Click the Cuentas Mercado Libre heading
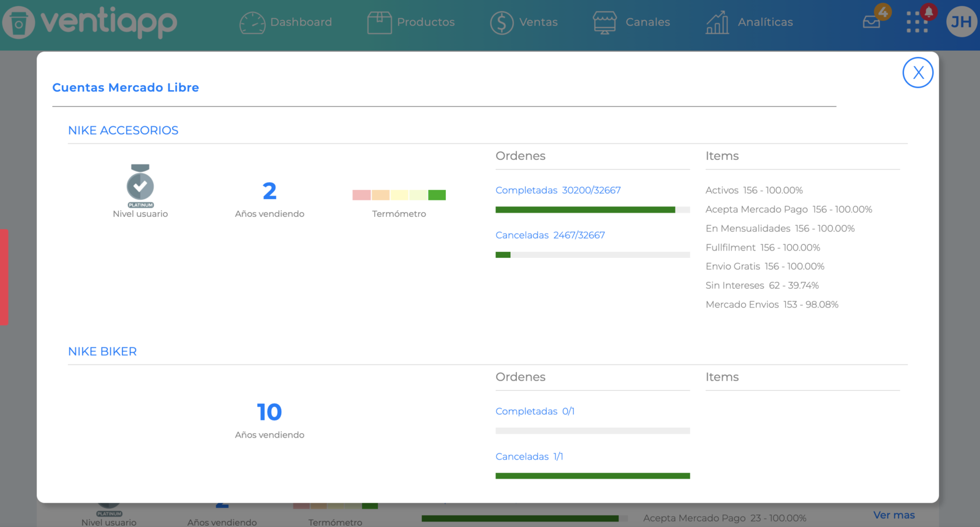The width and height of the screenshot is (980, 527). [x=126, y=88]
